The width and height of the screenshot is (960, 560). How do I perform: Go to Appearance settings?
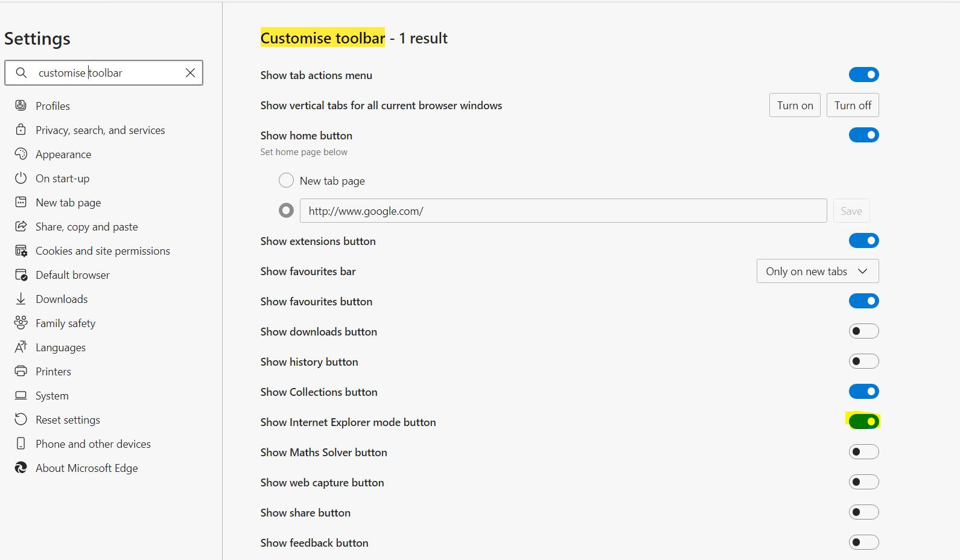coord(63,154)
